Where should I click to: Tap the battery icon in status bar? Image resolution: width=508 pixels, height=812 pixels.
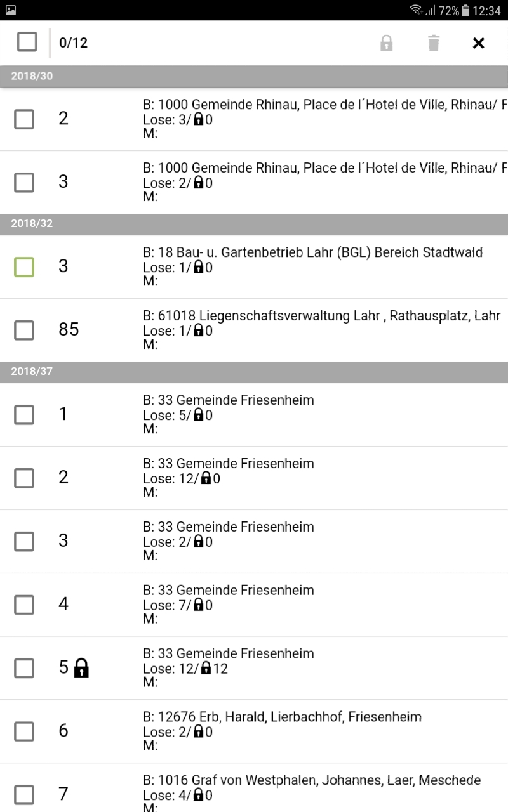pyautogui.click(x=466, y=10)
